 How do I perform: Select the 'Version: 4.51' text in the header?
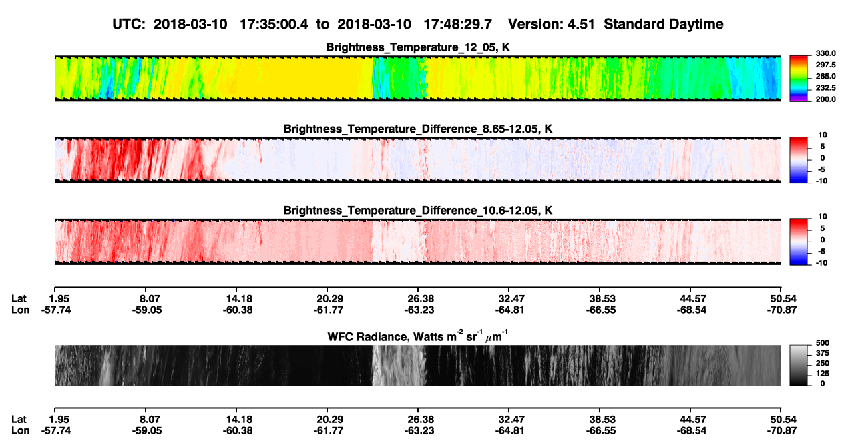coord(552,25)
